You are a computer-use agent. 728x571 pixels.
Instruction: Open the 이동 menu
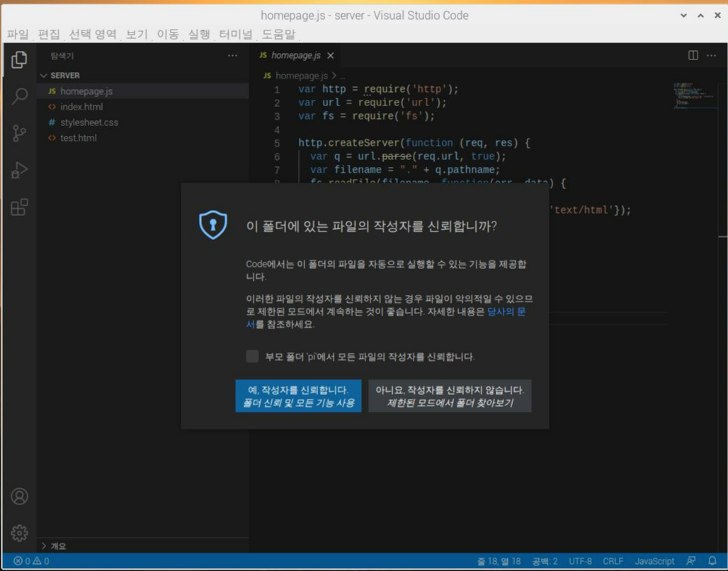tap(168, 34)
